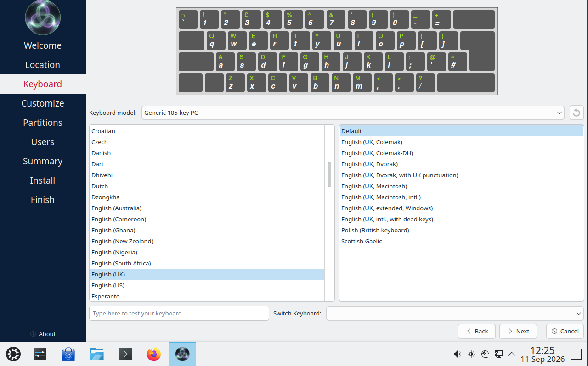Select the Default variant row
This screenshot has width=588, height=366.
[461, 131]
